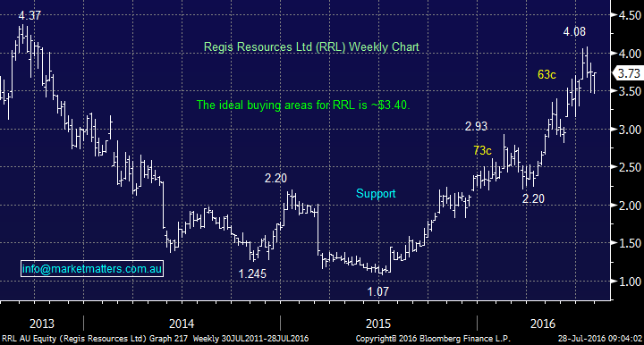
Task: Click the Copyright 2016 Bloomberg Finance text
Action: pos(433,339)
